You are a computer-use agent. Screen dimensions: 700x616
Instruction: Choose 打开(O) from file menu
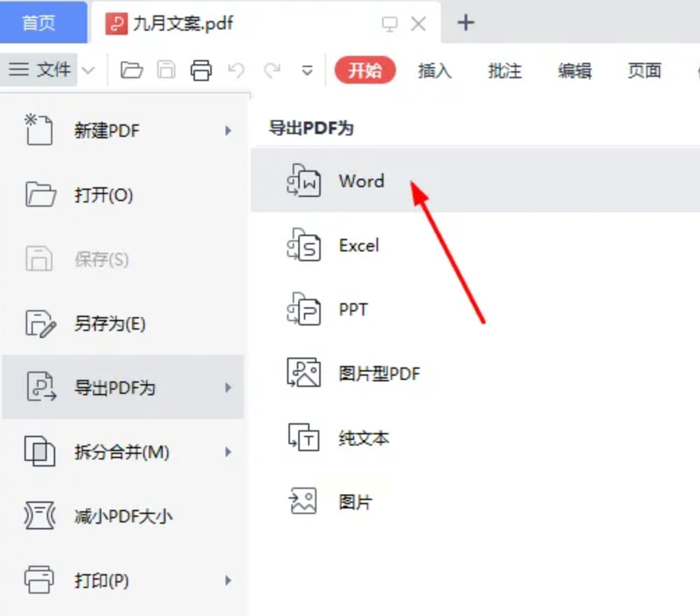tap(123, 195)
